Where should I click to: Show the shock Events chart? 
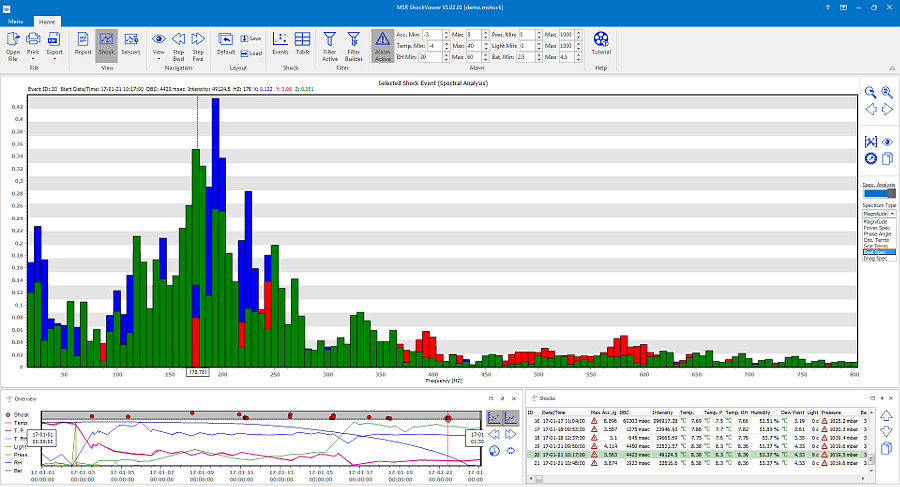tap(280, 43)
